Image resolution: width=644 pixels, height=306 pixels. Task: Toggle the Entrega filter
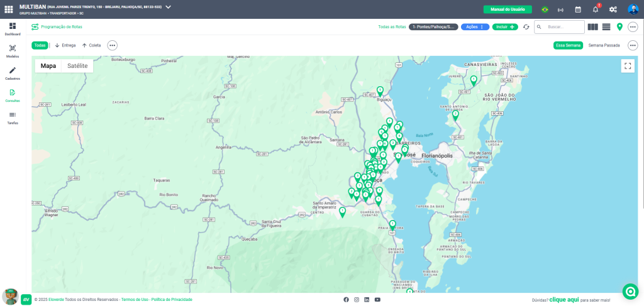65,45
